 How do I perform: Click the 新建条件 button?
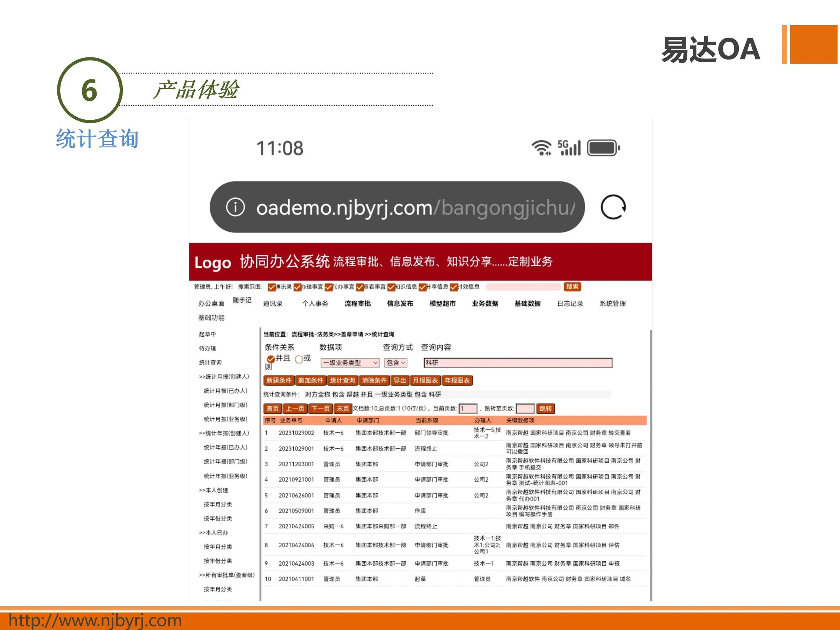point(279,380)
